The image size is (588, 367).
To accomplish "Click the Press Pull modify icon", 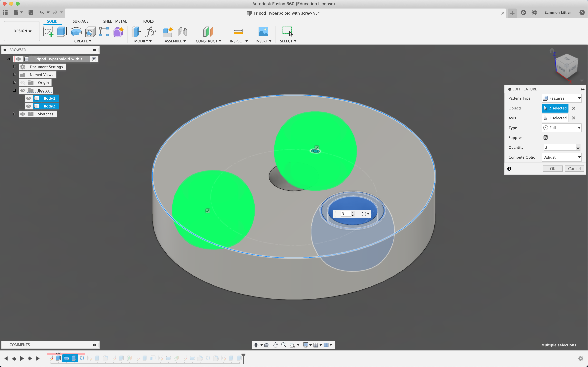I will click(x=136, y=32).
